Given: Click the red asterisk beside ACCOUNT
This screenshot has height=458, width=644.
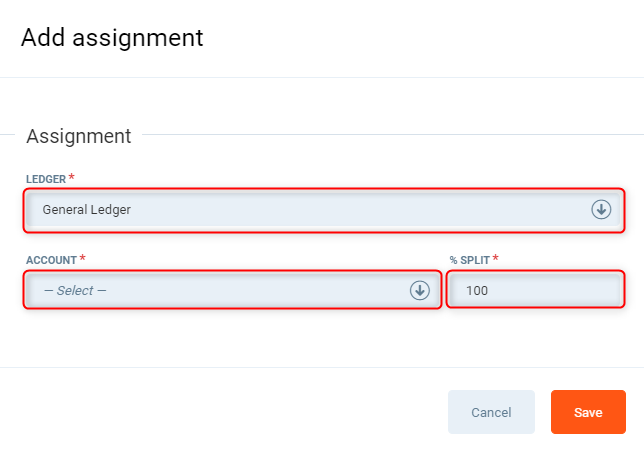Looking at the screenshot, I should 83,259.
